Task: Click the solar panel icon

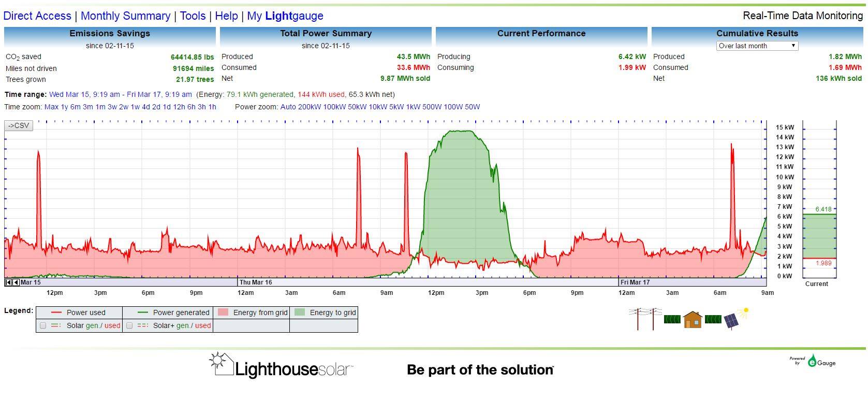Action: pos(730,321)
